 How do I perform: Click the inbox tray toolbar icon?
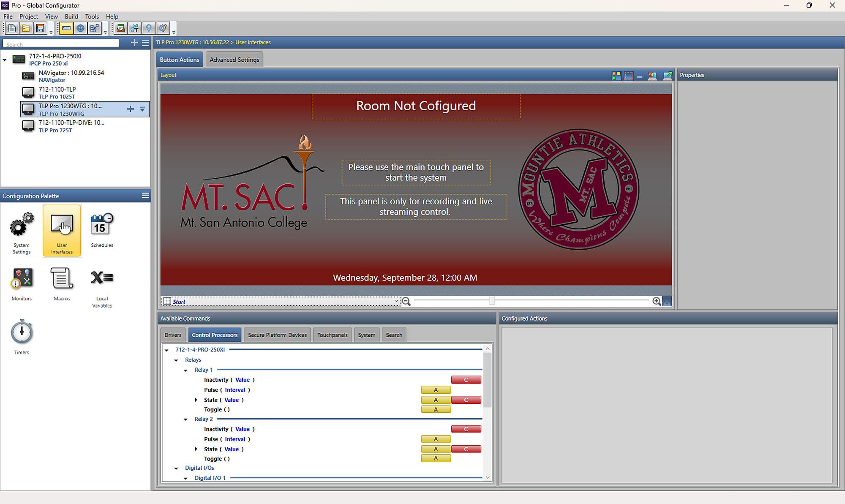click(x=120, y=29)
